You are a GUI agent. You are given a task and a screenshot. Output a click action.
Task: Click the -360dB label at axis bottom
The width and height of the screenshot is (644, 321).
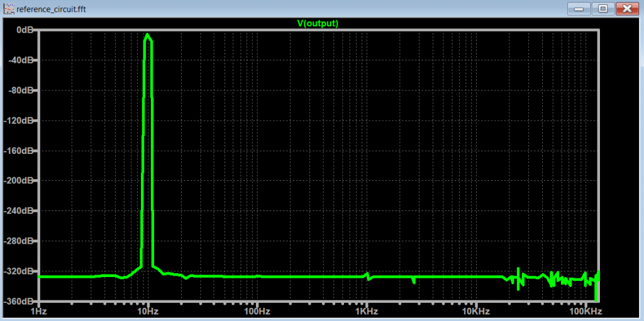(x=20, y=302)
